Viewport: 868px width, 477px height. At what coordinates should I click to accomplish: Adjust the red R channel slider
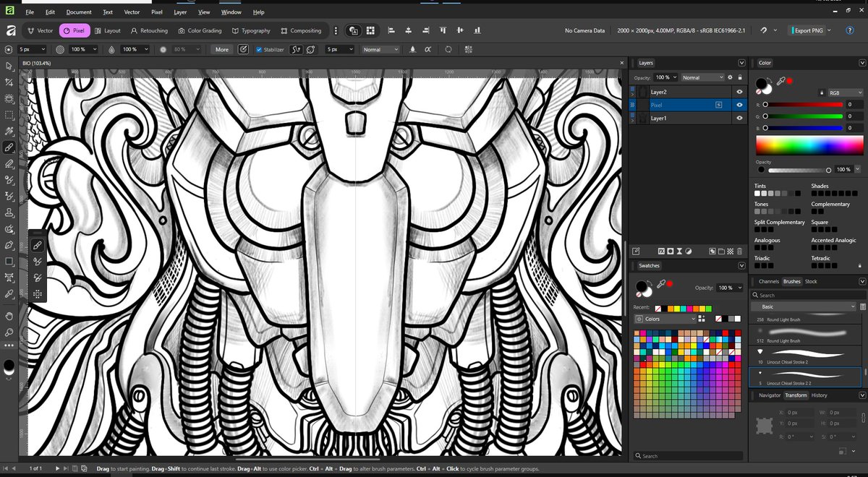(x=804, y=104)
